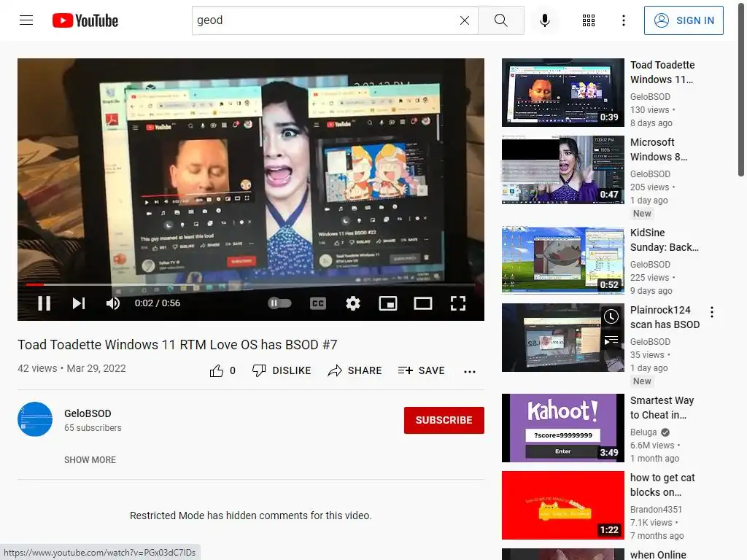Subscribe to GeloBSOD channel
This screenshot has height=560, width=747.
pos(444,420)
